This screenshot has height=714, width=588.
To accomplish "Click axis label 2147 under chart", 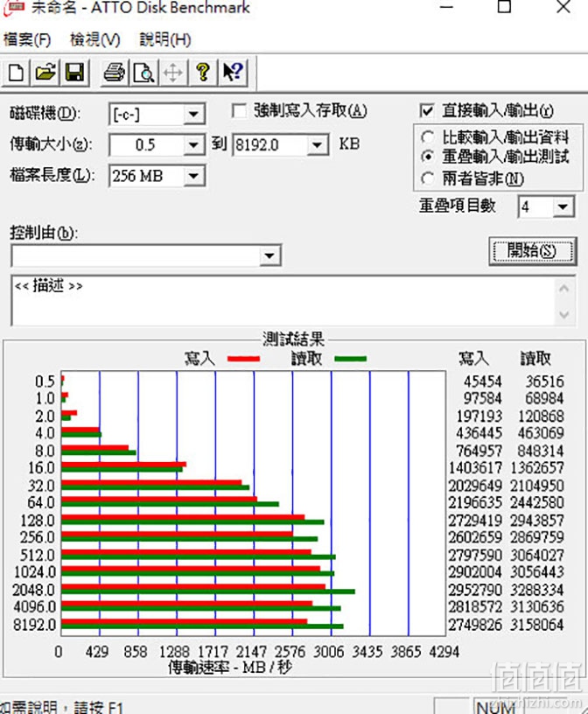I will click(250, 652).
